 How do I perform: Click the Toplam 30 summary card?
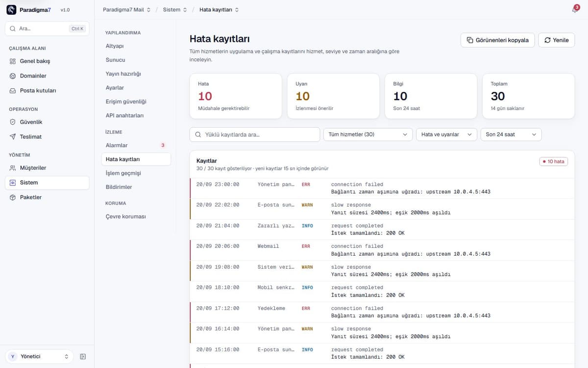[x=529, y=96]
